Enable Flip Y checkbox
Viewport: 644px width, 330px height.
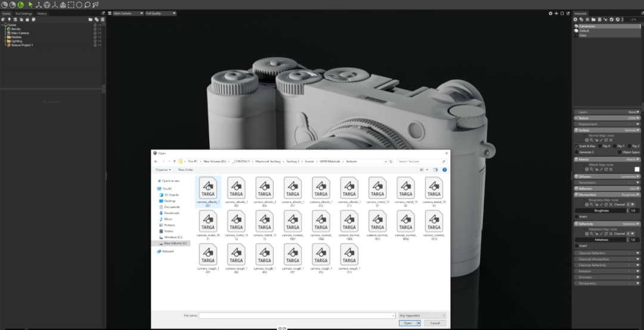pyautogui.click(x=614, y=146)
